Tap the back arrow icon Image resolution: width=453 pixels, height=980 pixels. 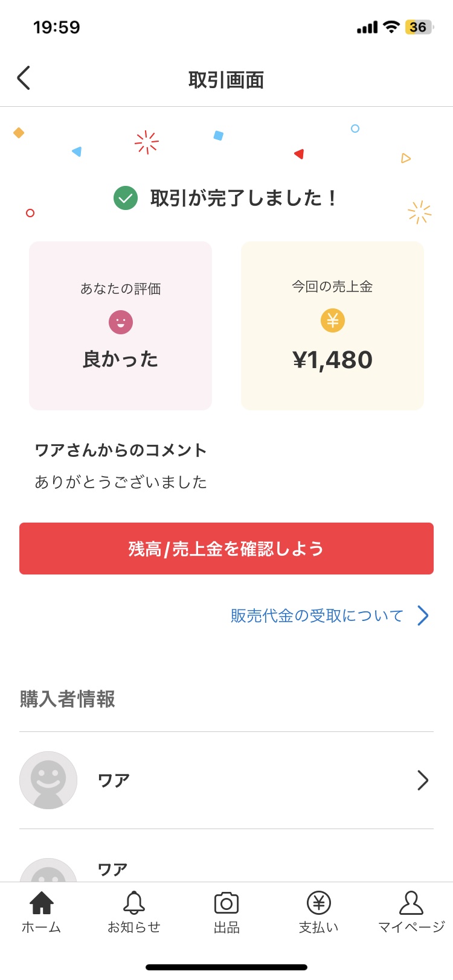pos(23,78)
